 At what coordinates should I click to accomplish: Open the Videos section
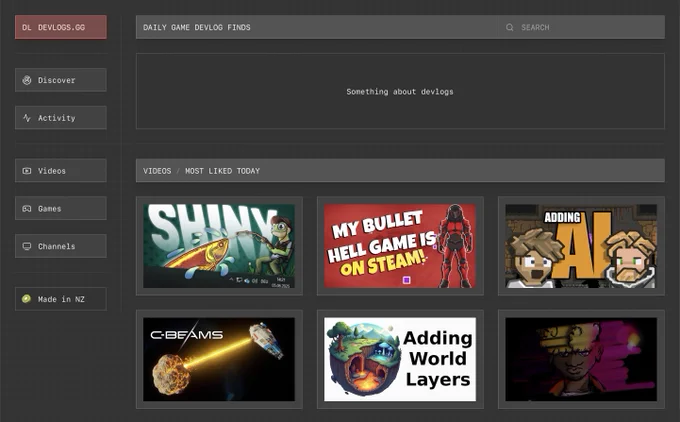(x=61, y=171)
